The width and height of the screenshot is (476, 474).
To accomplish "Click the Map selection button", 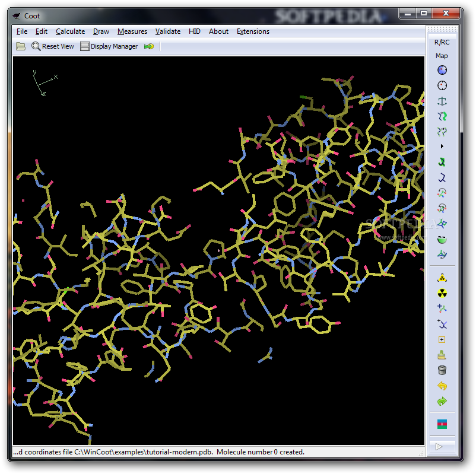I will (x=442, y=56).
